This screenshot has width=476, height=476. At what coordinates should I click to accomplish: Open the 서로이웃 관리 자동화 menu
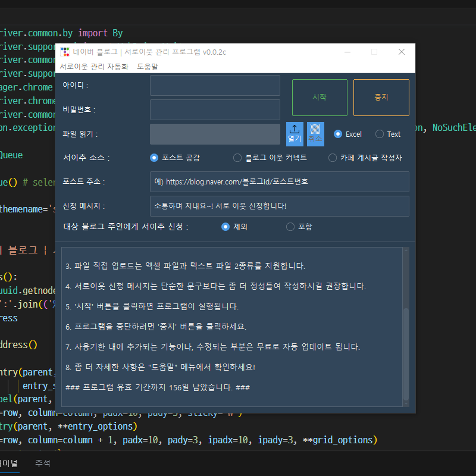click(x=94, y=67)
